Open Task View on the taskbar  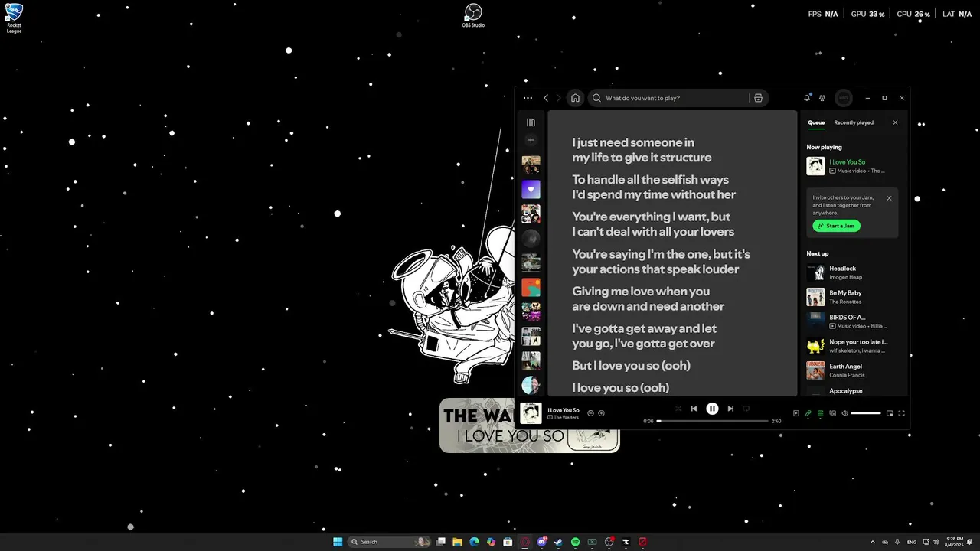pyautogui.click(x=440, y=542)
